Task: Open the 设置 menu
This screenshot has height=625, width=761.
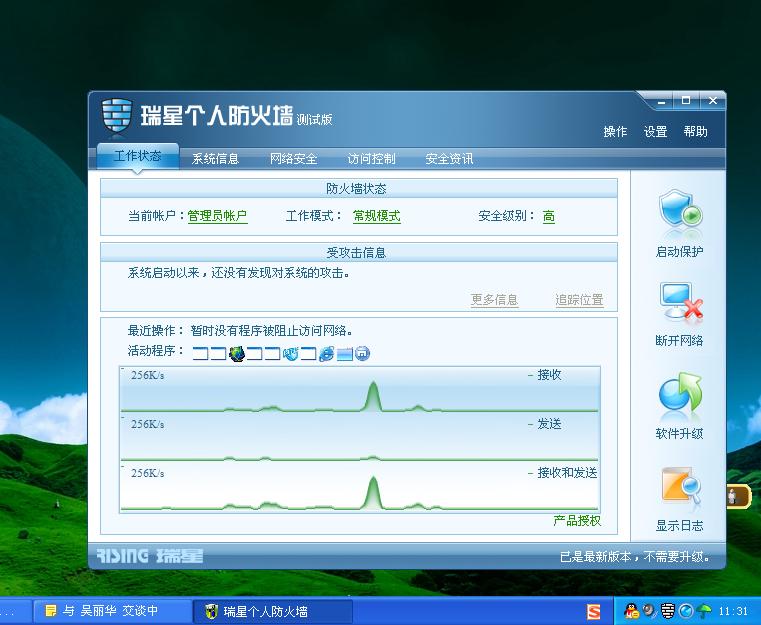Action: 655,132
